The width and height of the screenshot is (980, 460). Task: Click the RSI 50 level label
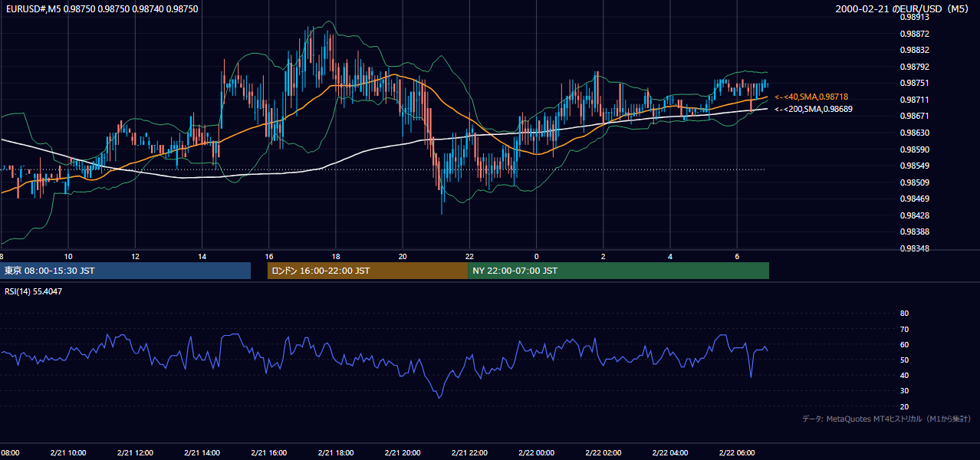click(x=904, y=360)
